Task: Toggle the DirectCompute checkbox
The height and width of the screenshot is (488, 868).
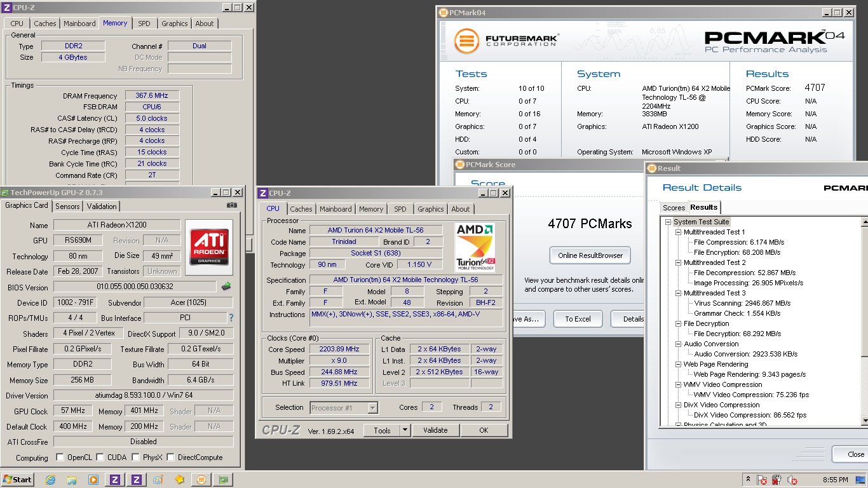Action: point(171,457)
